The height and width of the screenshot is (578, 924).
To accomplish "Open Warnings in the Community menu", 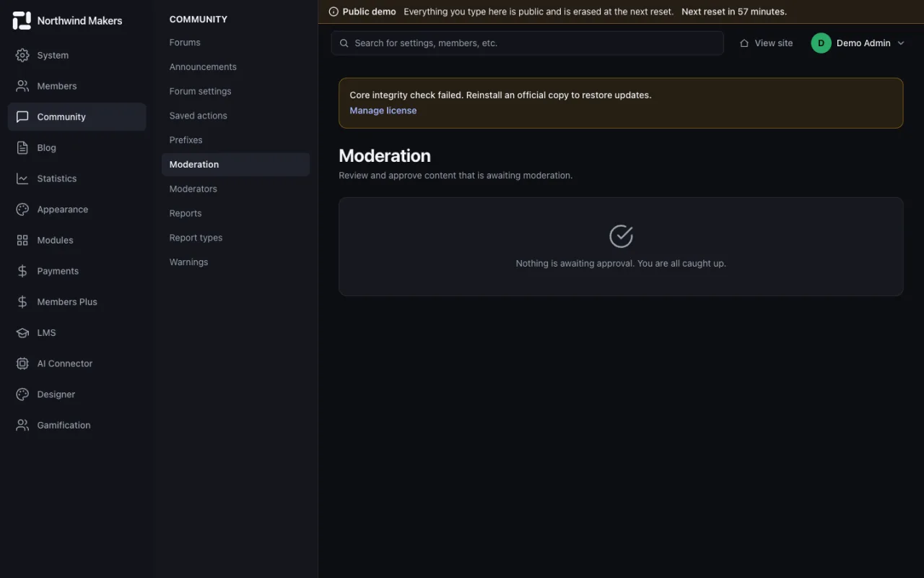I will (235, 262).
